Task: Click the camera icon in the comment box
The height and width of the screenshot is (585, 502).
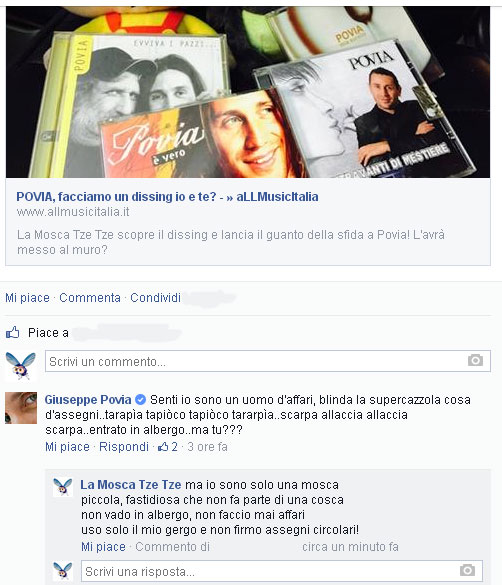Action: coord(475,360)
